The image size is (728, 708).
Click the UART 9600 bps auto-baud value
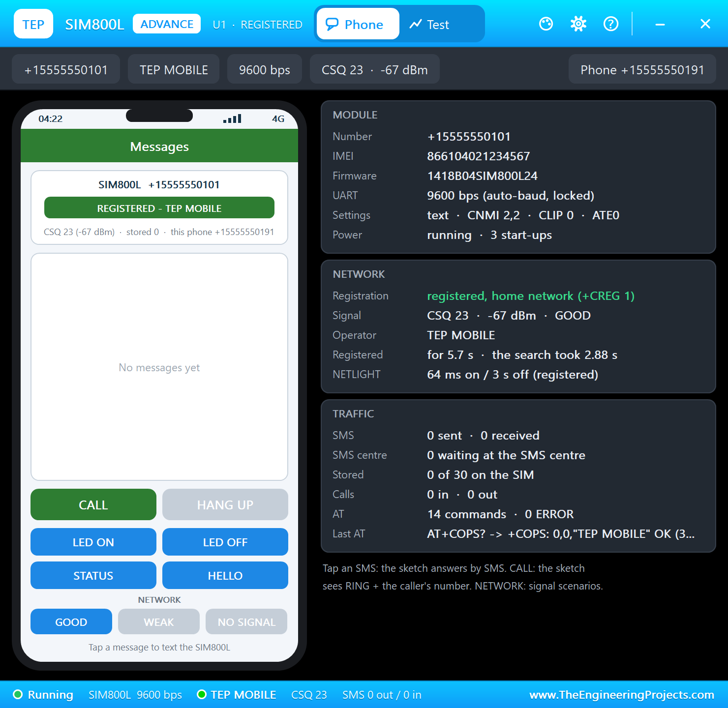(511, 195)
